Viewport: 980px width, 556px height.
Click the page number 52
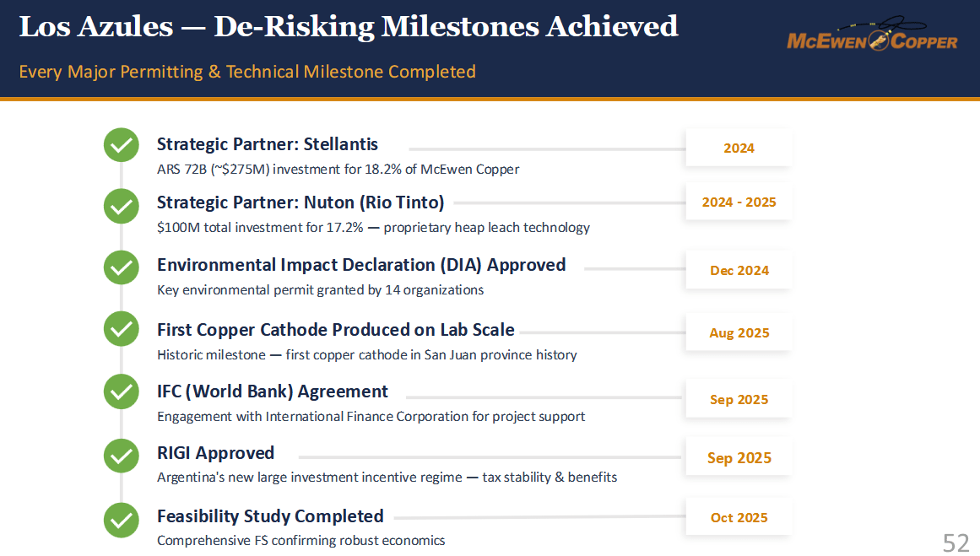coord(956,543)
